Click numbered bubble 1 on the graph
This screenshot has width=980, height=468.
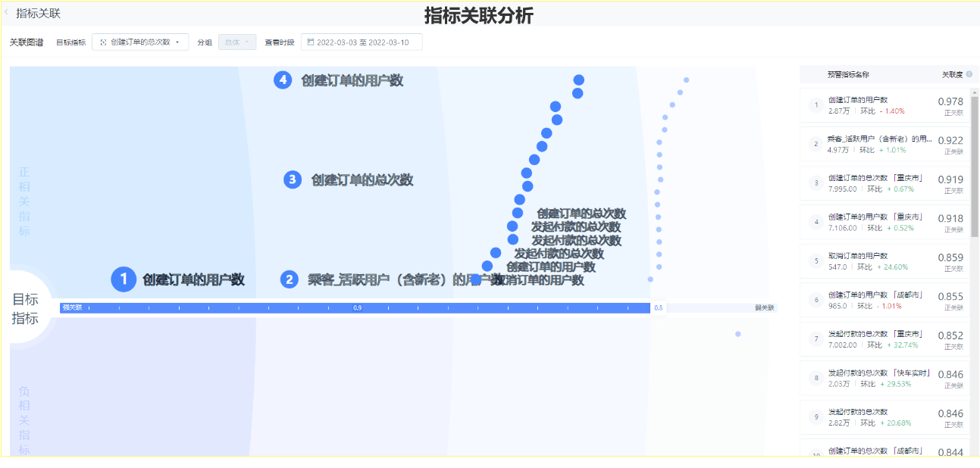point(124,279)
